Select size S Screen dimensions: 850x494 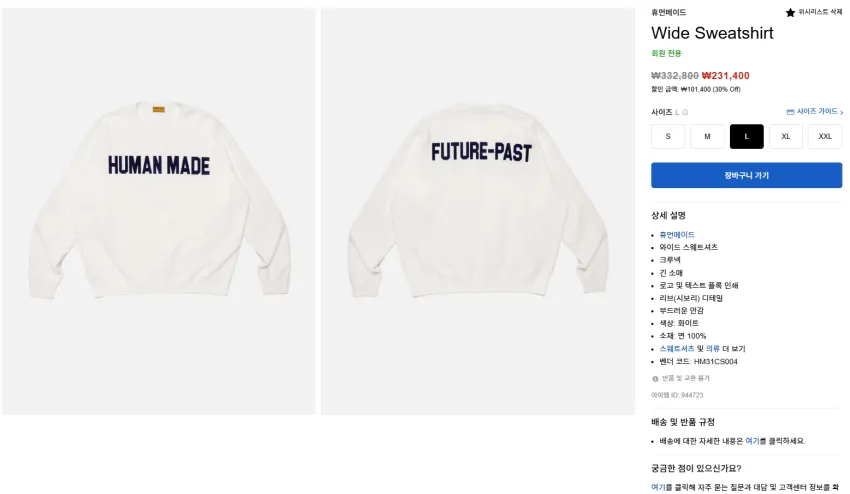point(668,136)
